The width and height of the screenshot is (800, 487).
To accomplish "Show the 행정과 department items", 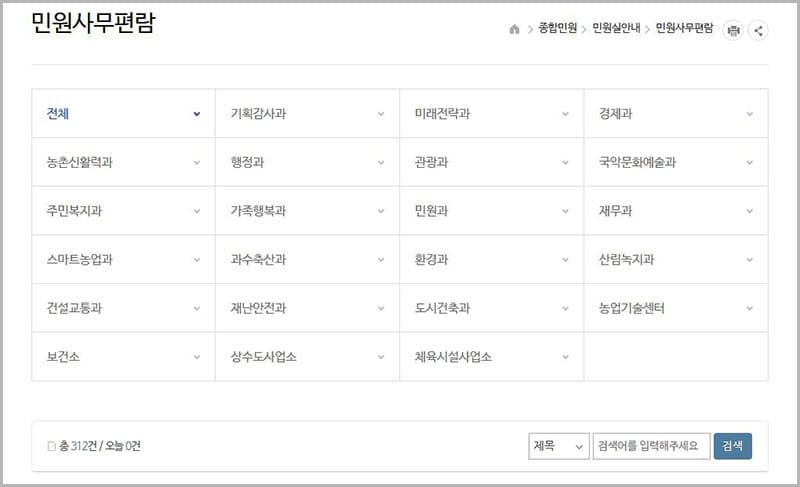I will (x=307, y=162).
